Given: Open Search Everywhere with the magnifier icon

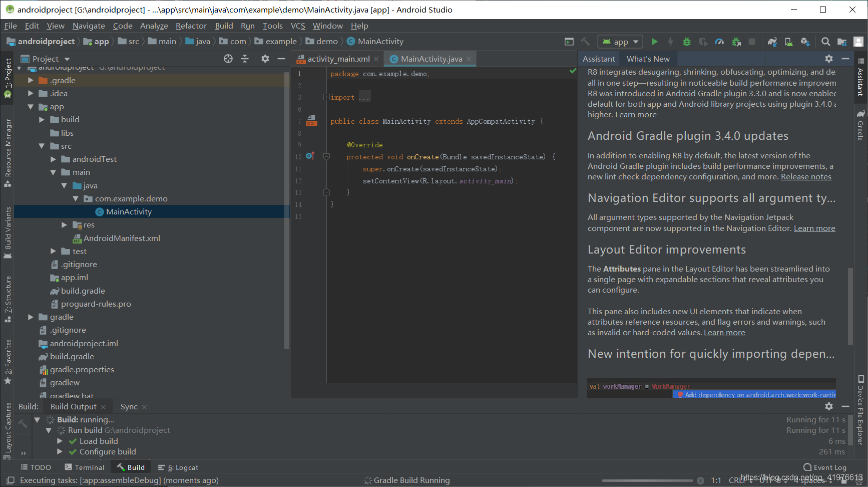Looking at the screenshot, I should 825,42.
